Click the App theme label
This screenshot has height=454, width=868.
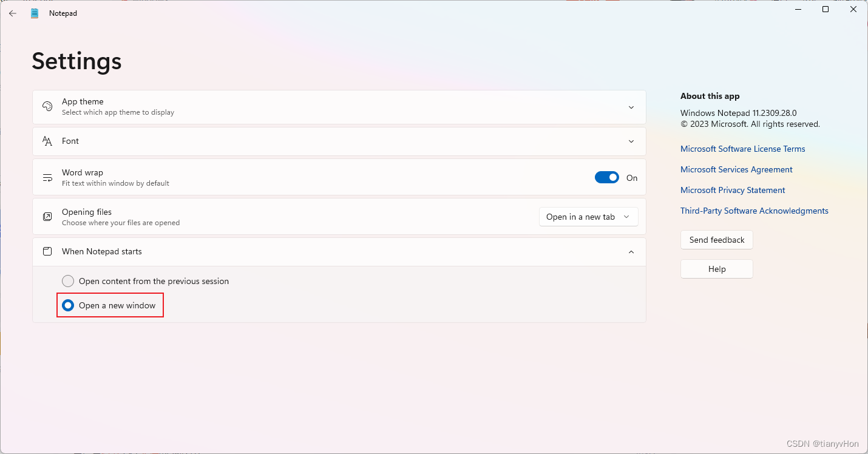tap(83, 101)
